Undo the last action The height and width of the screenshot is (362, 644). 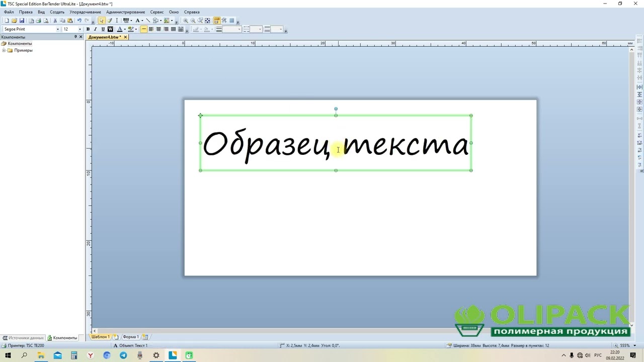pos(79,21)
